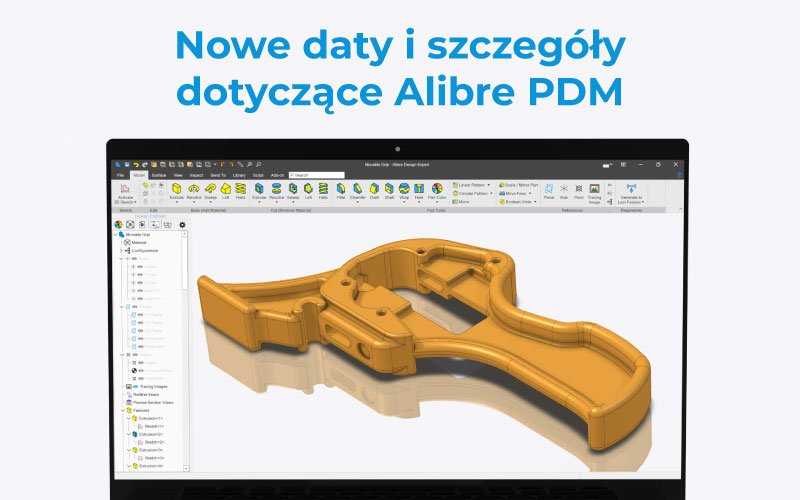Select the Sketch<1> tree item
Screen dimensions: 800x500
pos(150,427)
